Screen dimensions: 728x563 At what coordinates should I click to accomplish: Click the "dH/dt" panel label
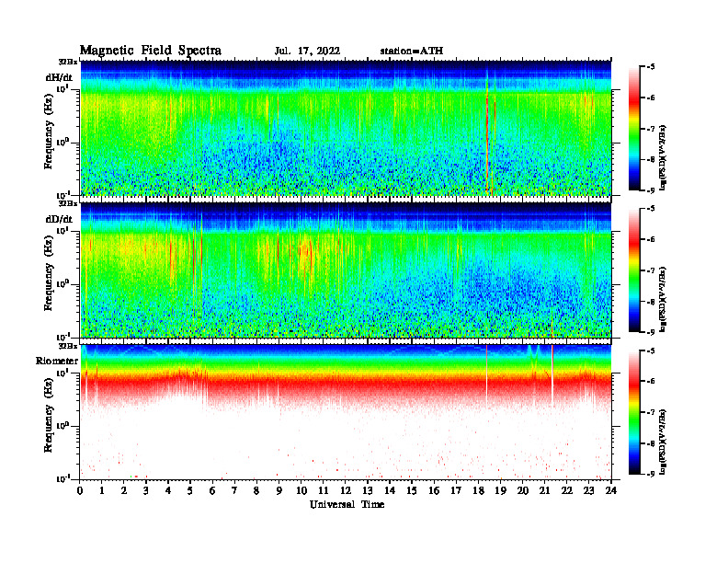coord(59,77)
